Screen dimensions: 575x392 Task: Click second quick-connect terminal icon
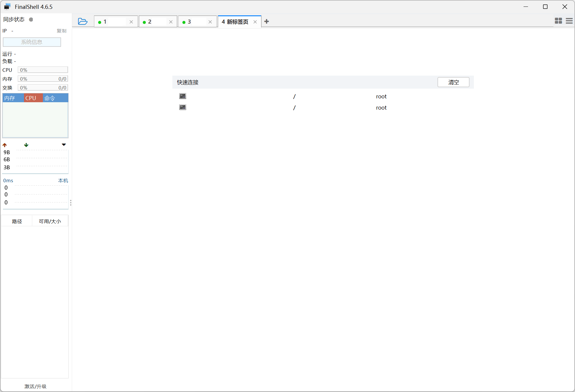pyautogui.click(x=183, y=107)
